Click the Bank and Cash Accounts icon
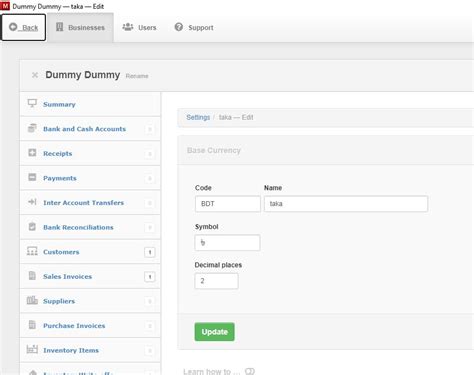 [x=32, y=128]
